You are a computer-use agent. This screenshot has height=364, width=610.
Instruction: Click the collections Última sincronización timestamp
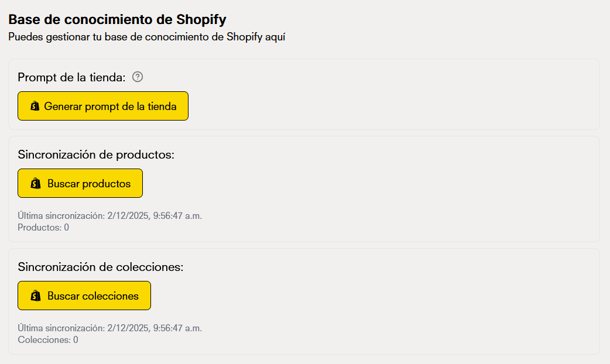tap(109, 328)
